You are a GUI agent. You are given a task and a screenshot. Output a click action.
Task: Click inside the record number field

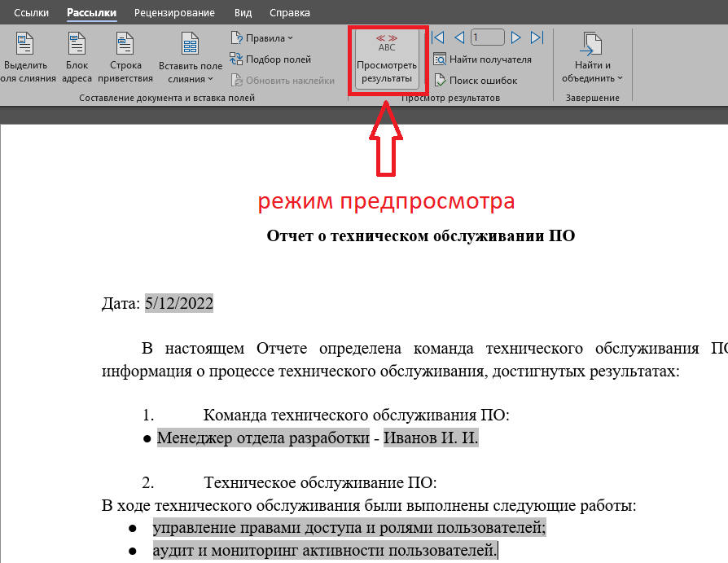coord(487,36)
